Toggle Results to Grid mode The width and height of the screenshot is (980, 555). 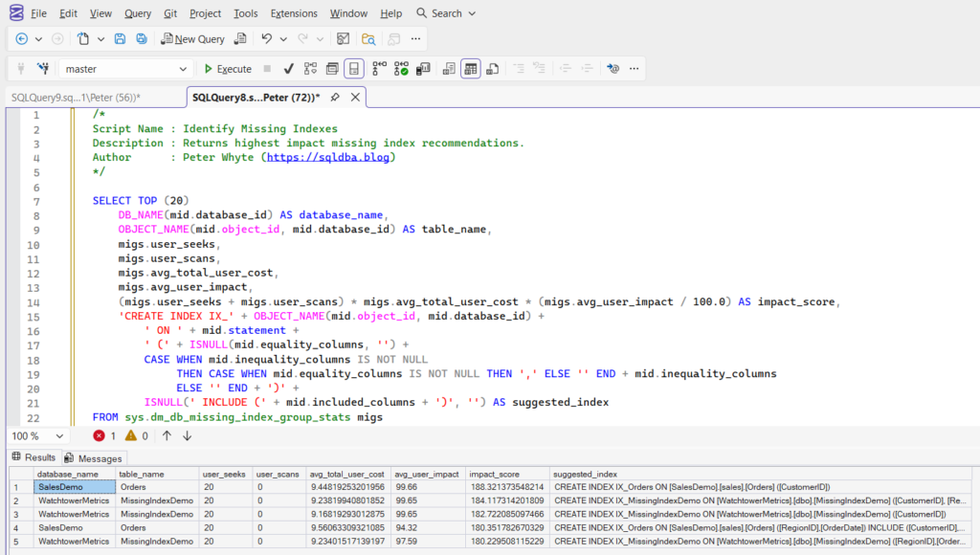470,68
